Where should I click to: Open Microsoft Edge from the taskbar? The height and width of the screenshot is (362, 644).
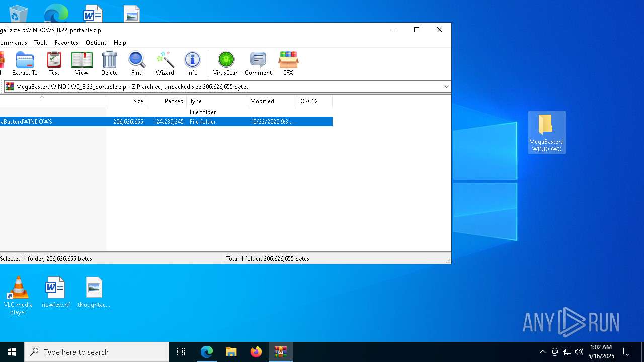pos(207,352)
